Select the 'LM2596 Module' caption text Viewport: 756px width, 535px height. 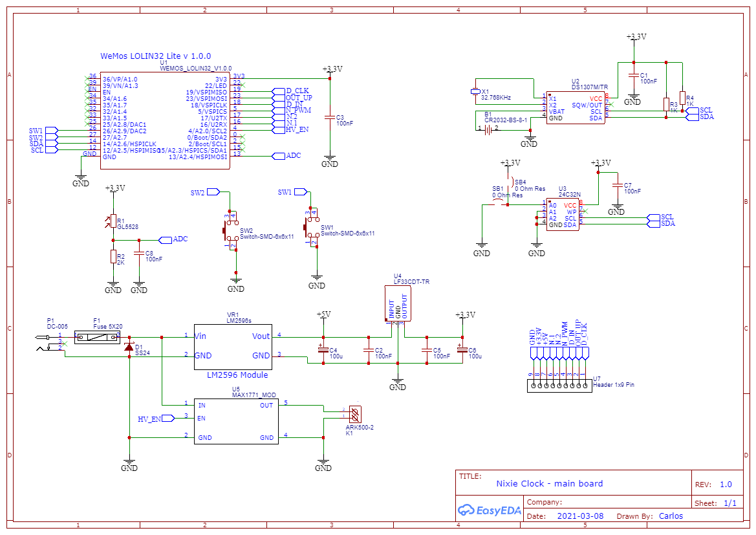pos(237,375)
